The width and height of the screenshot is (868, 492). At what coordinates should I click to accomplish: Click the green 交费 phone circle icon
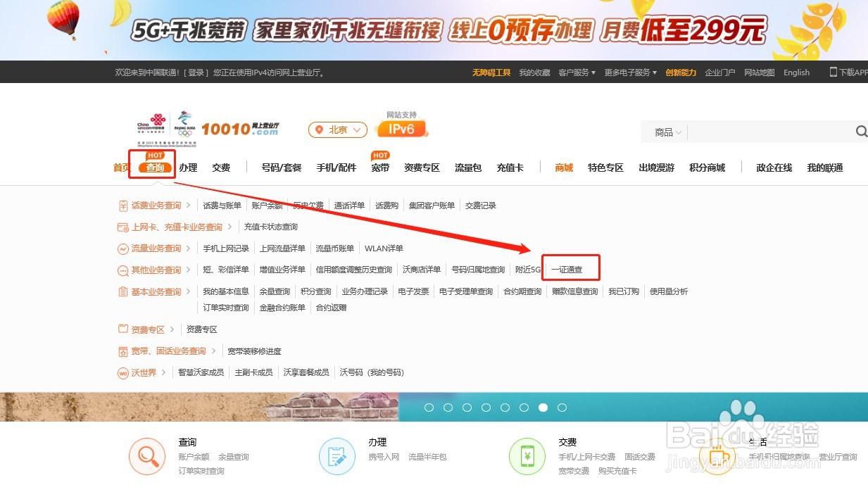(x=527, y=456)
